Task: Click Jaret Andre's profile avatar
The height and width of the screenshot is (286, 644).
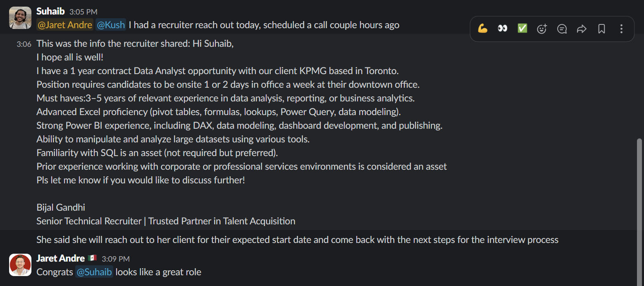Action: [20, 265]
